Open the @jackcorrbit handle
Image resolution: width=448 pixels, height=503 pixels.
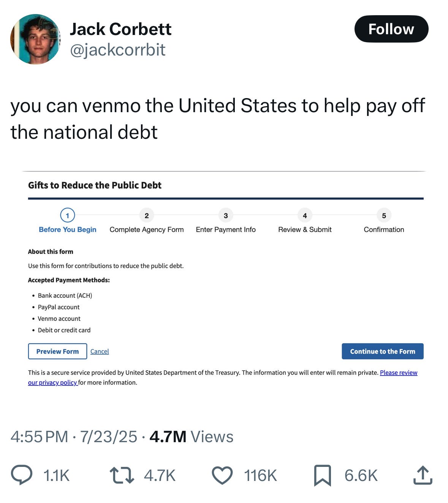coord(118,50)
